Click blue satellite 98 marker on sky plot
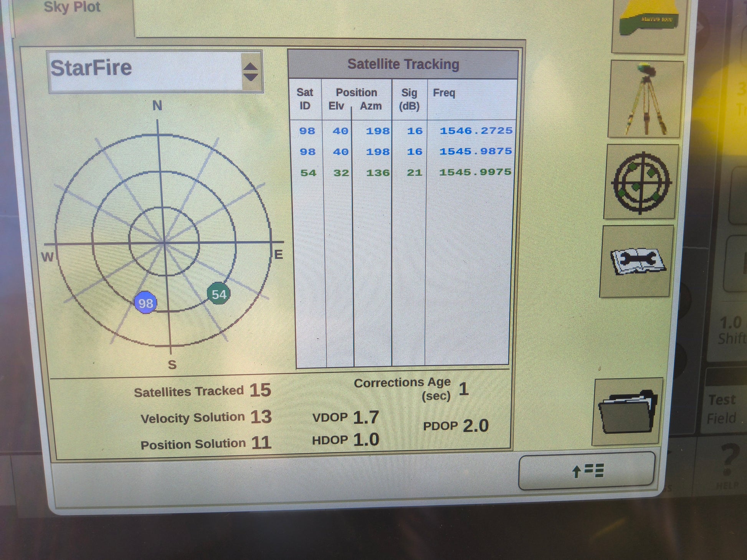This screenshot has width=747, height=560. [145, 303]
